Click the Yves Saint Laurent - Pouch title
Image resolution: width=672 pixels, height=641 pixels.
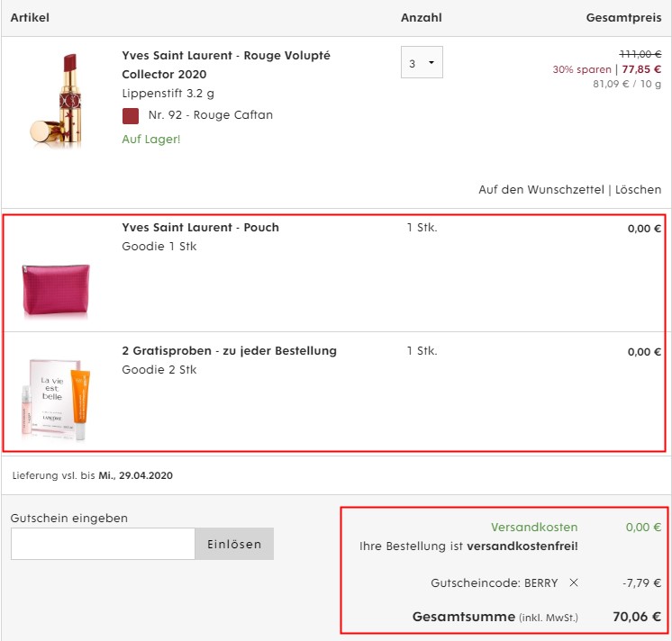201,228
